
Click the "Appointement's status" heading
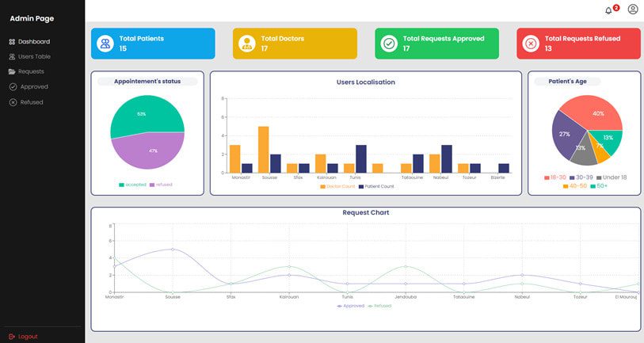[x=147, y=82]
